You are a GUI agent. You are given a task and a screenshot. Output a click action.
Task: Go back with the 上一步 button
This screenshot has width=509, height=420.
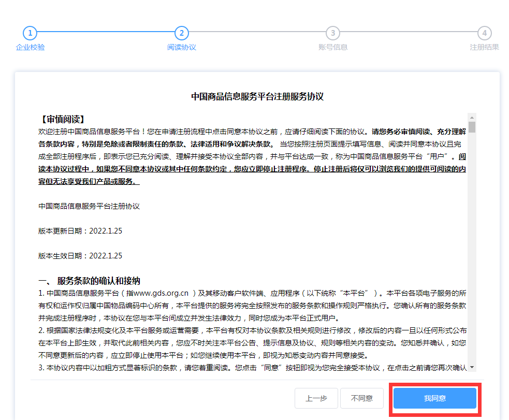point(316,398)
